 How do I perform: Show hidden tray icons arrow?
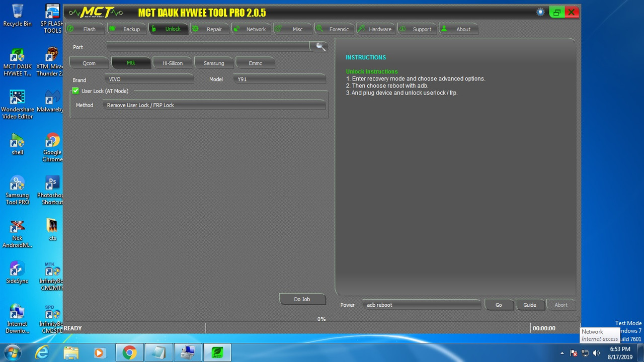coord(562,353)
